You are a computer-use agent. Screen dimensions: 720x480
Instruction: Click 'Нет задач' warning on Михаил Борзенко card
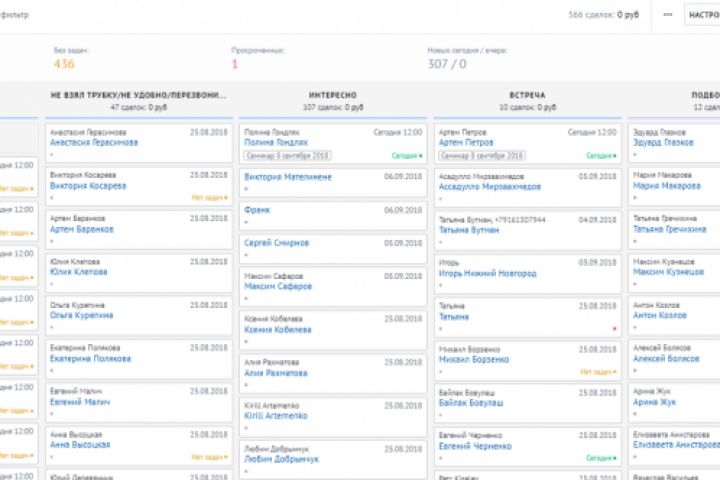point(597,371)
